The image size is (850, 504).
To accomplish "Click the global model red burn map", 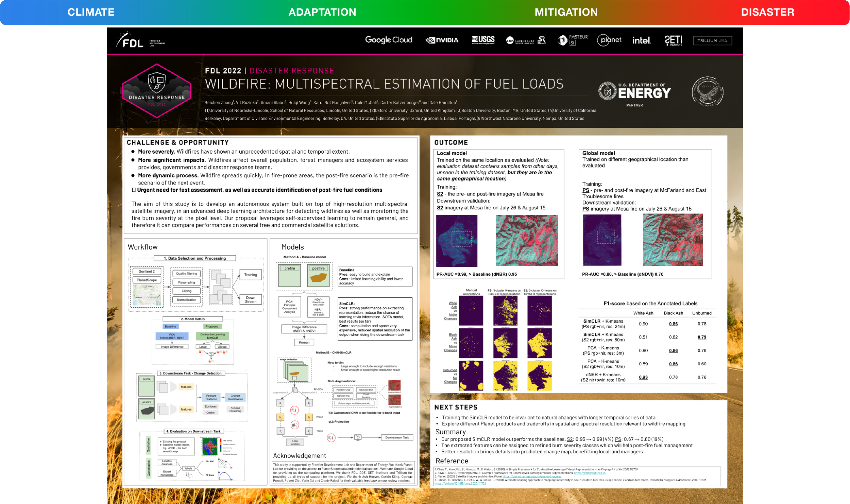I will tap(673, 240).
